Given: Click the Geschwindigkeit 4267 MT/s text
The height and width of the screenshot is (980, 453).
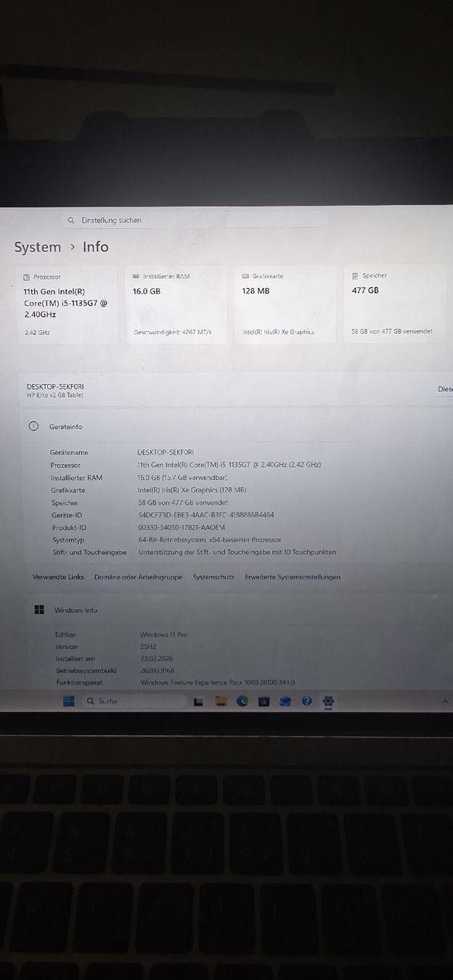Looking at the screenshot, I should [x=173, y=332].
